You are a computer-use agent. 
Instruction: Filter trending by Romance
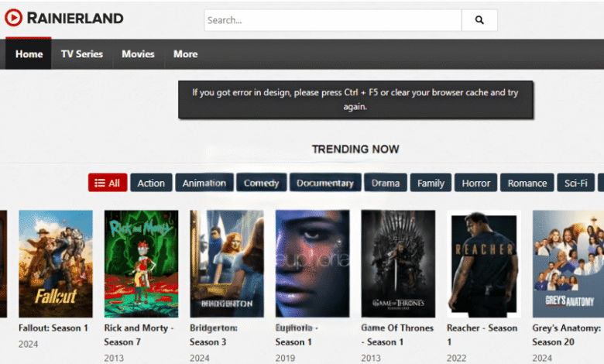pyautogui.click(x=527, y=183)
